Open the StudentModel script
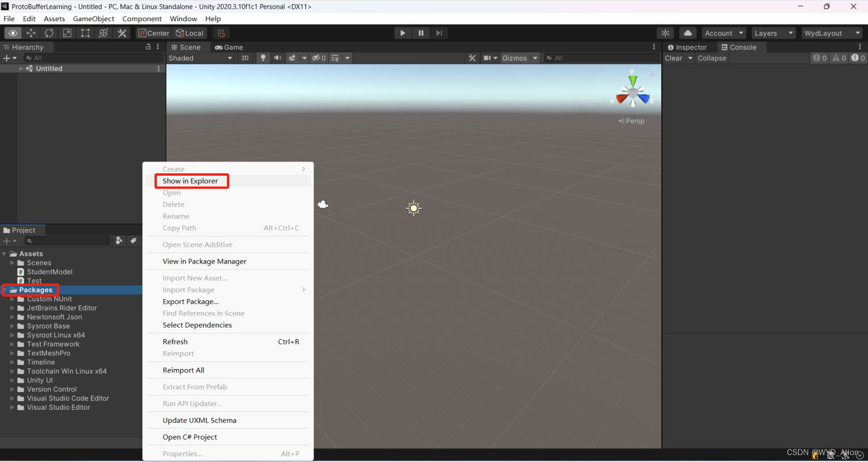Viewport: 868px width, 462px height. [45, 272]
